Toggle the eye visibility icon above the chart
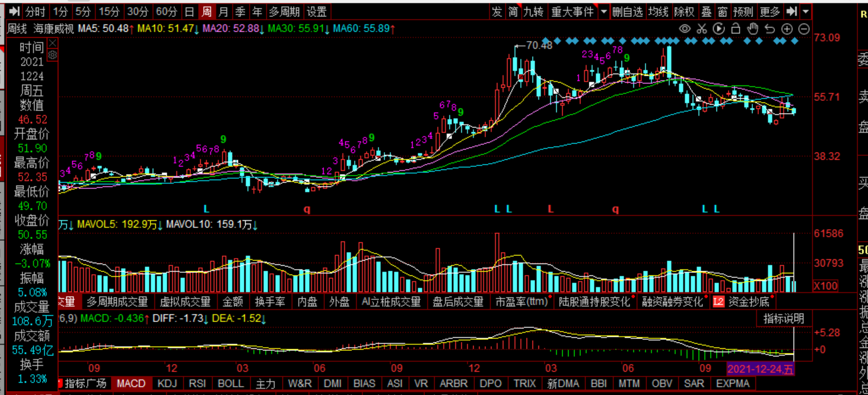The width and height of the screenshot is (868, 395). 685,29
